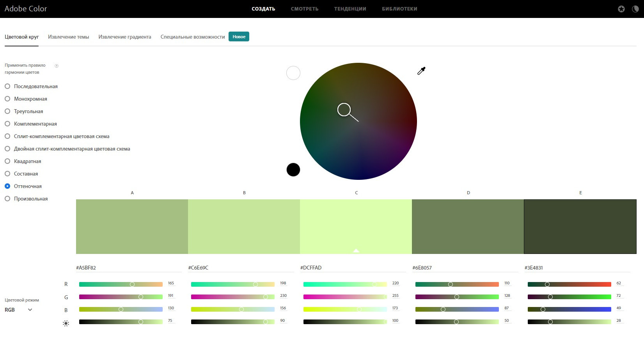Click the hex field #6E8057

465,268
